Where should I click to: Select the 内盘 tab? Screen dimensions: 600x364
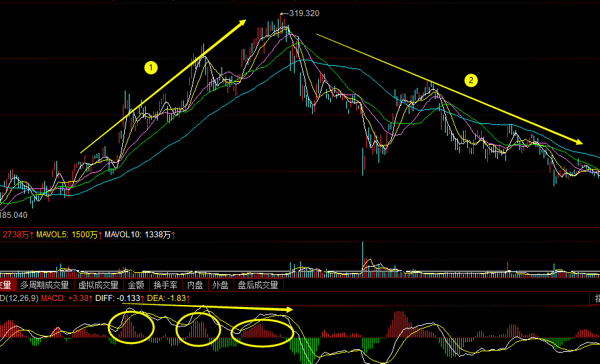195,286
